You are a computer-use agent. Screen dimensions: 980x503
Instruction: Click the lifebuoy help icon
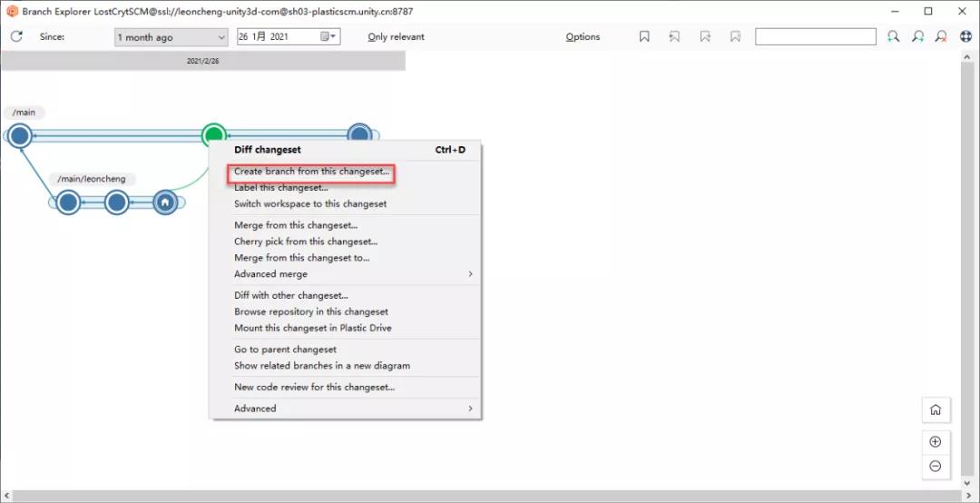coord(965,37)
